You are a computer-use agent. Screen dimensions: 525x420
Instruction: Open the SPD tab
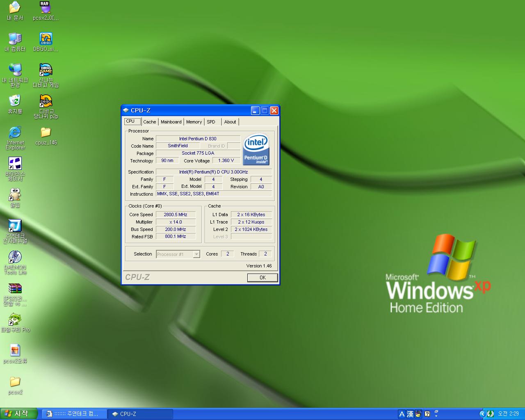point(211,122)
